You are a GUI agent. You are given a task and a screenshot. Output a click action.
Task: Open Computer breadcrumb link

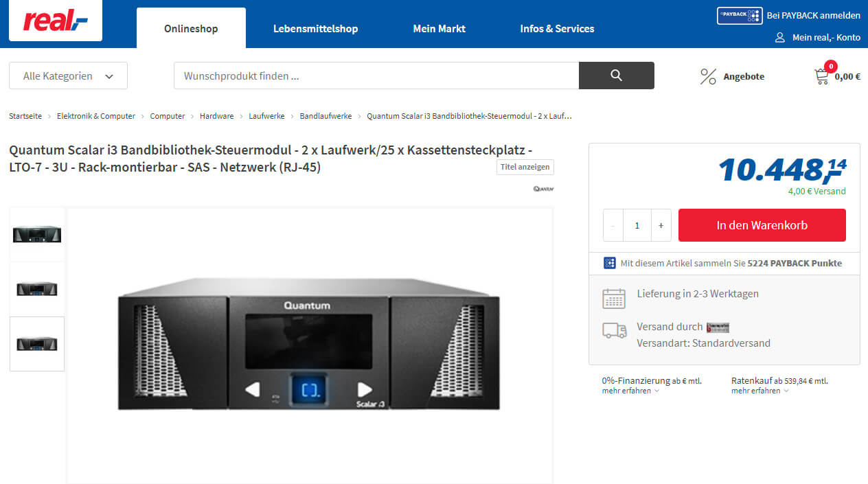[168, 116]
